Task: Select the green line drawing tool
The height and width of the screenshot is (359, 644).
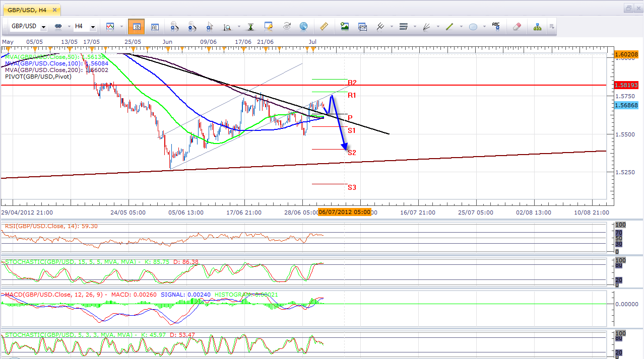Action: 450,26
